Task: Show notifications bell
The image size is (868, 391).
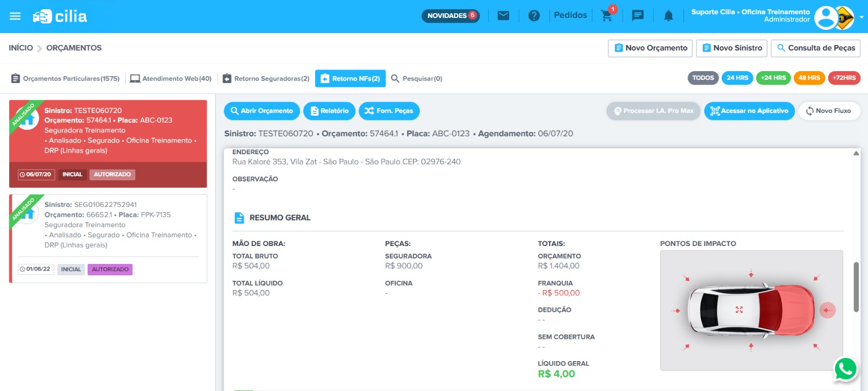Action: point(668,16)
